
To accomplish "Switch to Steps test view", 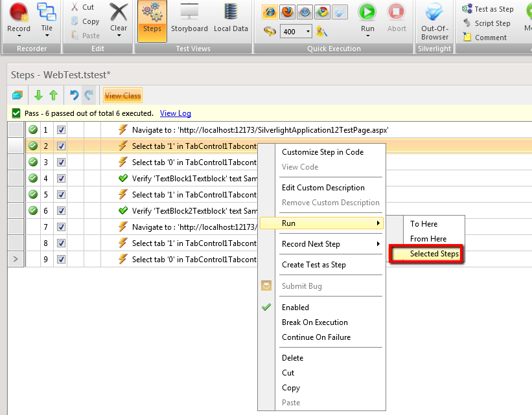I will 152,21.
